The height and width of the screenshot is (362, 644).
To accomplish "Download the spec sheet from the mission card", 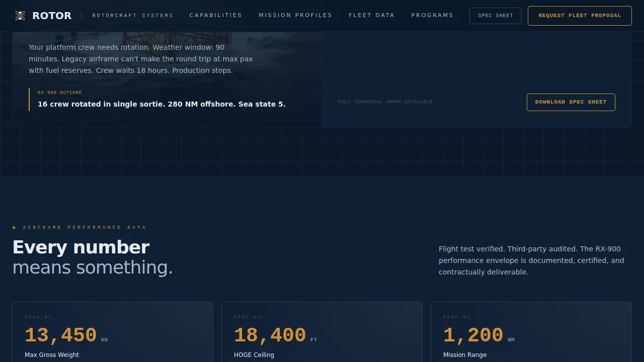I will pyautogui.click(x=571, y=102).
